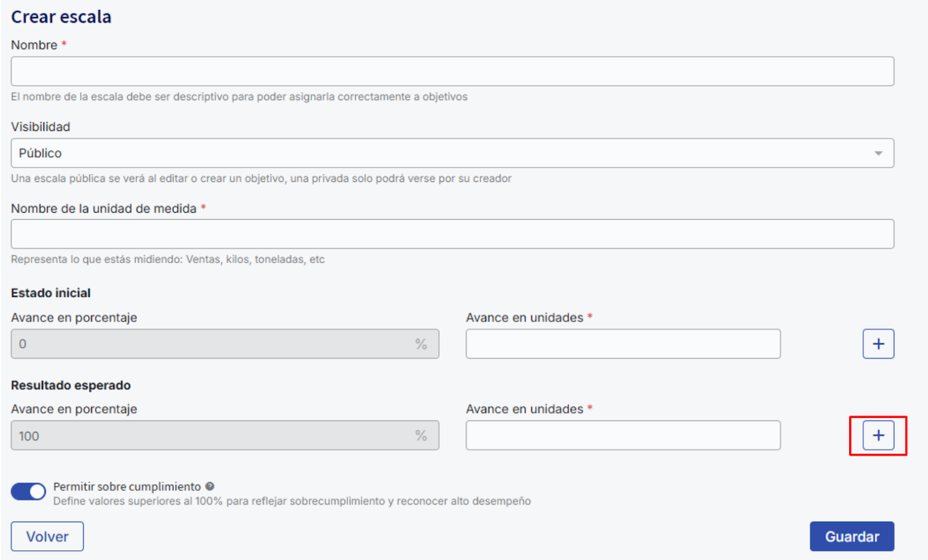
Task: Click the Permitir sobre cumplimiento label text
Action: coord(127,486)
